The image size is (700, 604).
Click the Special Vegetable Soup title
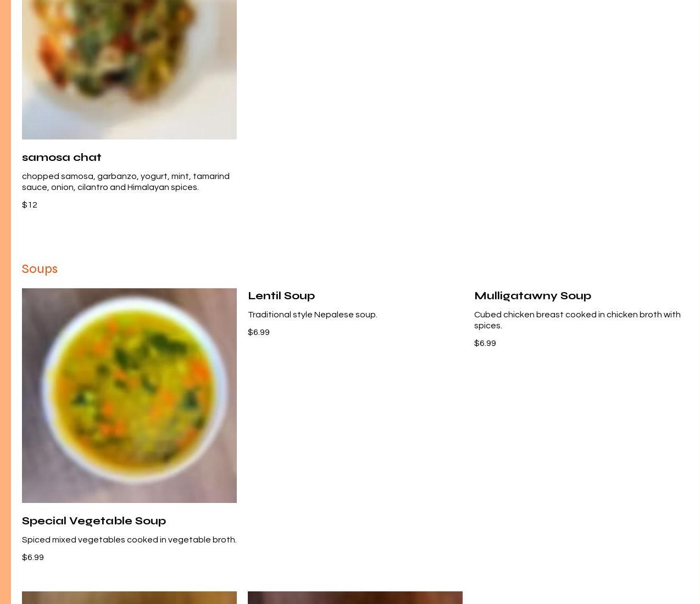94,521
